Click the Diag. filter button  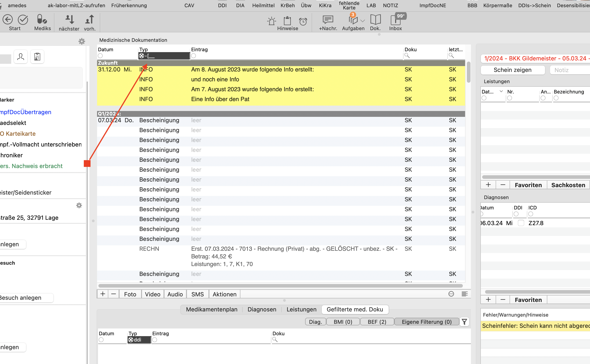[316, 322]
